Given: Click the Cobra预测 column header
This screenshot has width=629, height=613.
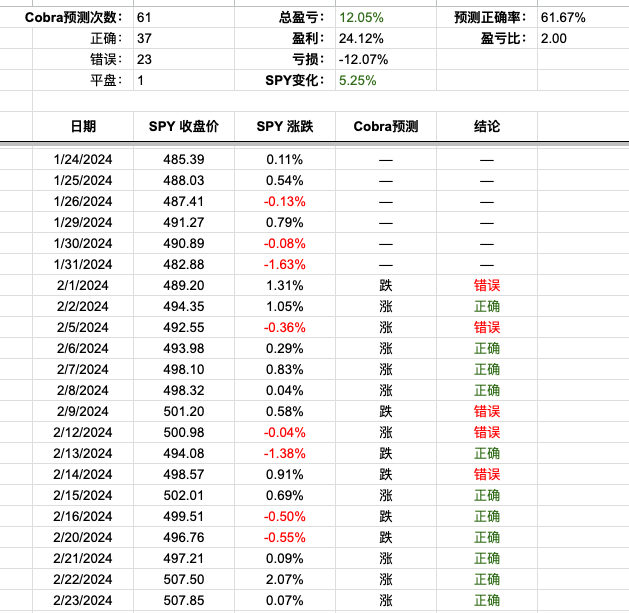Looking at the screenshot, I should pyautogui.click(x=386, y=126).
